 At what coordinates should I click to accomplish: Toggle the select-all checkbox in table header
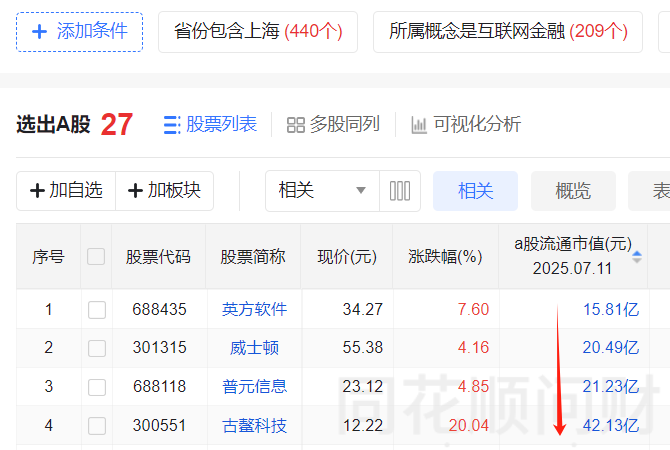[x=96, y=257]
